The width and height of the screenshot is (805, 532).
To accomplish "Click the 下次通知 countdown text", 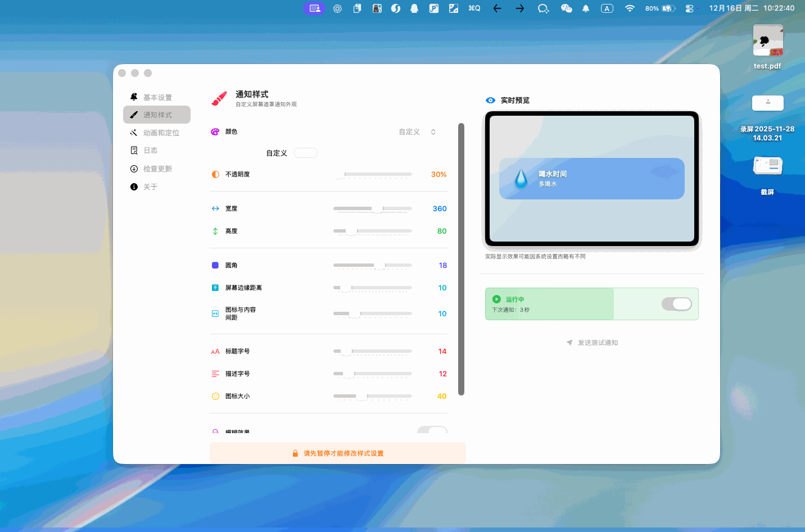I will point(511,310).
